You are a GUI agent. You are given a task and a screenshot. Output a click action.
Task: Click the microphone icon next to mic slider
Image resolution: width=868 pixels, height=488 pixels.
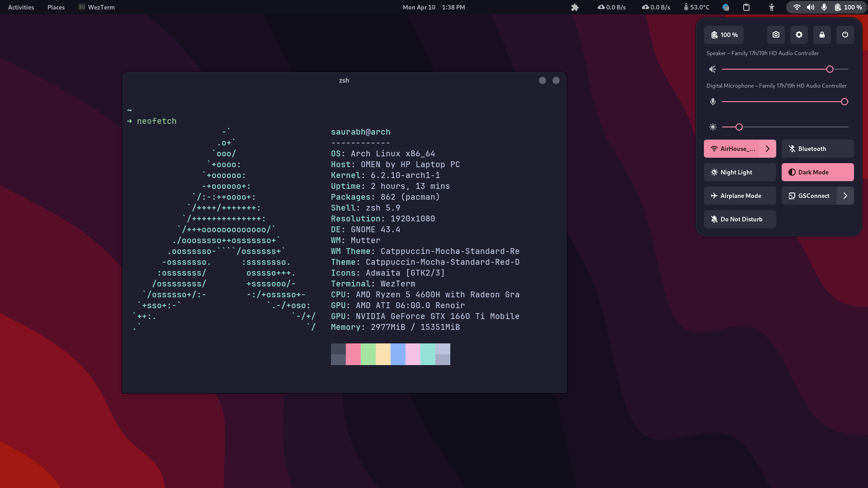712,101
